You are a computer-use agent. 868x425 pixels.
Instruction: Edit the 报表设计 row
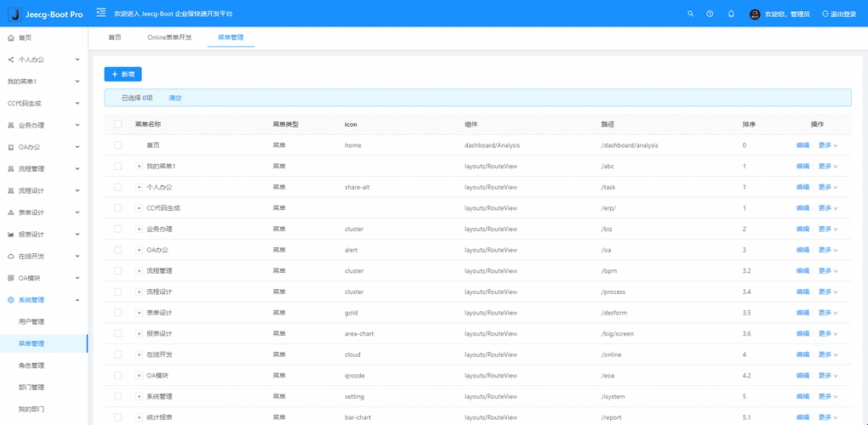point(802,334)
